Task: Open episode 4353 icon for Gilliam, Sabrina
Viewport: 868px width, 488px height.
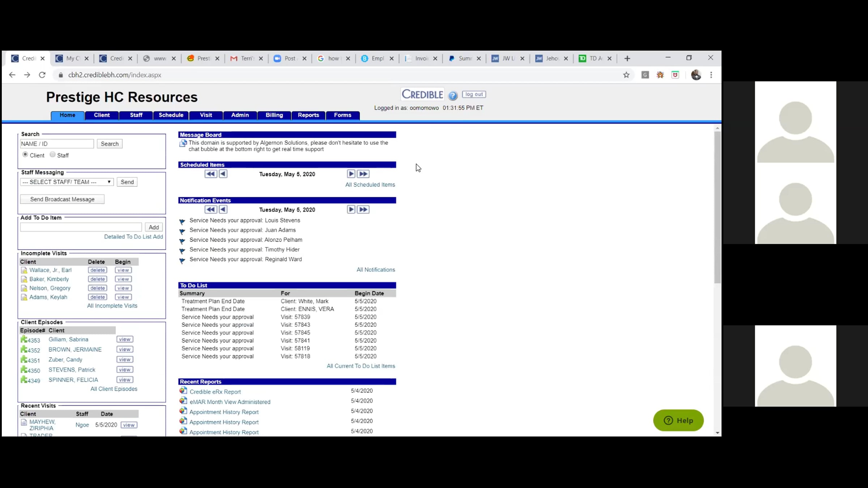Action: pyautogui.click(x=24, y=339)
